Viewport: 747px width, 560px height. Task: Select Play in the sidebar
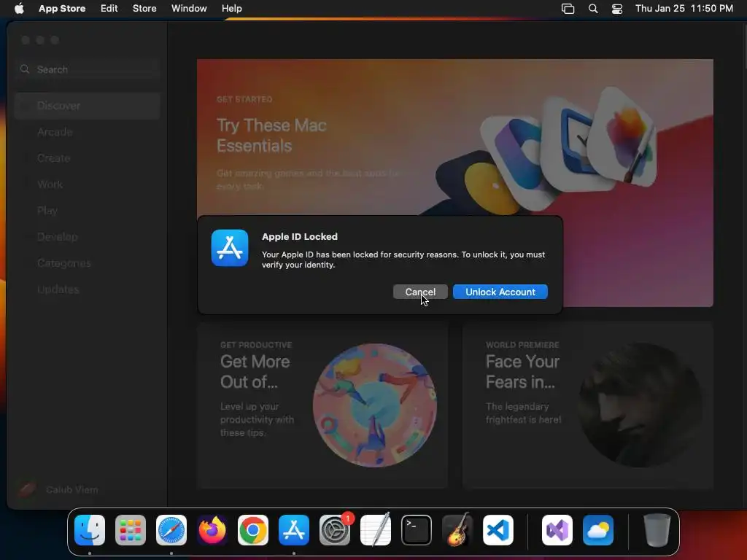click(x=88, y=211)
